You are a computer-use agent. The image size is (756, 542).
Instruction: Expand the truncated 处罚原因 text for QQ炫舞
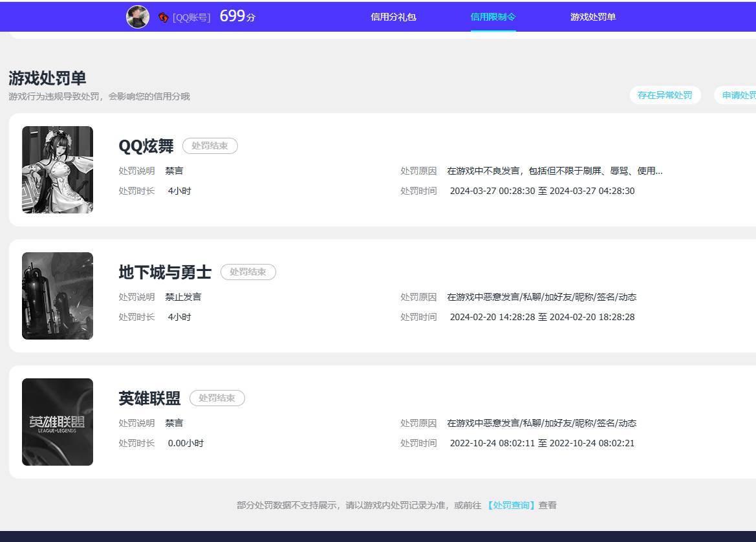[x=553, y=171]
